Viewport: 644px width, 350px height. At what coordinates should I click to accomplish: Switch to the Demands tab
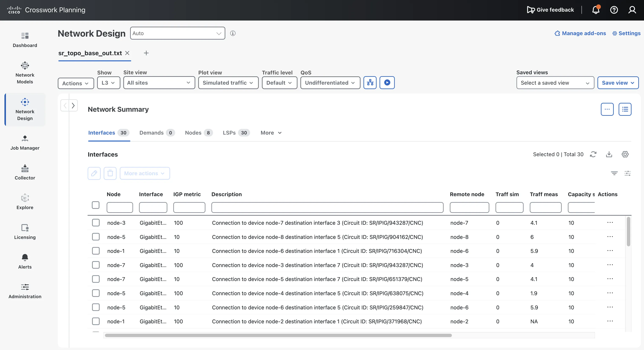click(x=157, y=133)
